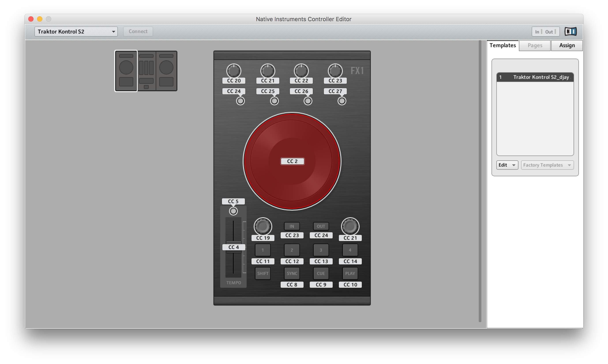This screenshot has height=364, width=608.
Task: Select the Native Instruments logo icon
Action: tap(572, 31)
